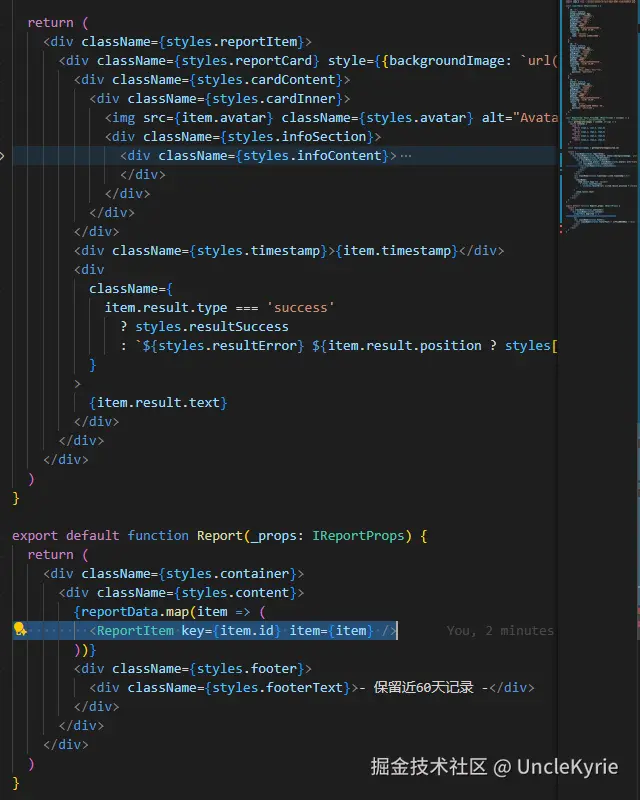Click the 'You, 2 minutes' blame annotation
This screenshot has height=800, width=640.
500,631
